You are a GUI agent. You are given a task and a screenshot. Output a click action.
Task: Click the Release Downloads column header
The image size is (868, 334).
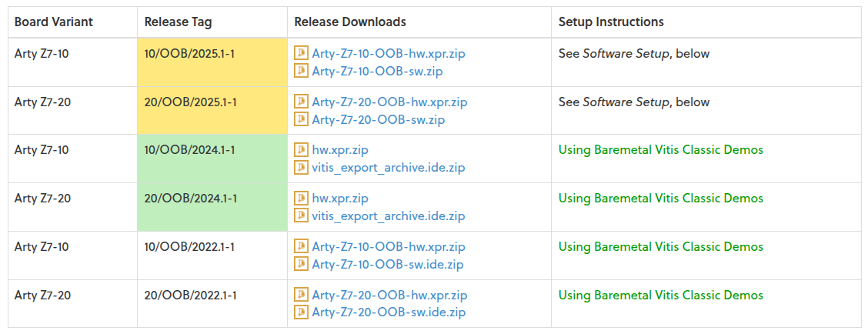pyautogui.click(x=350, y=22)
